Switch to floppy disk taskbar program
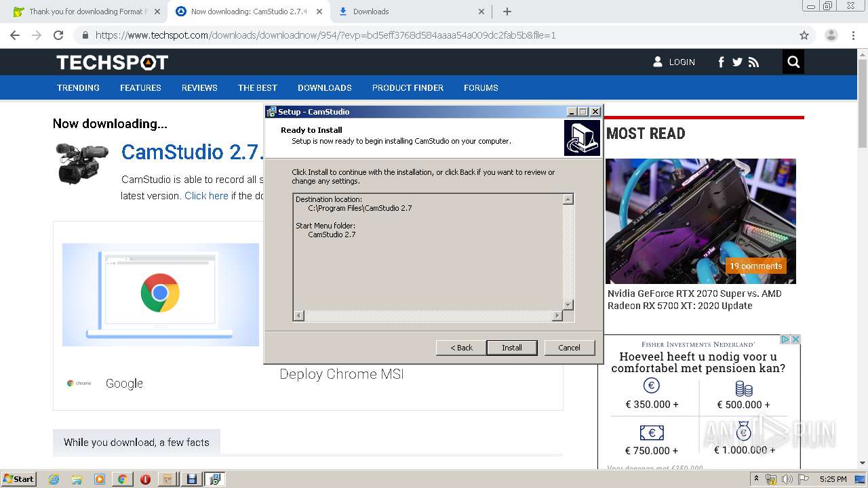 click(192, 479)
